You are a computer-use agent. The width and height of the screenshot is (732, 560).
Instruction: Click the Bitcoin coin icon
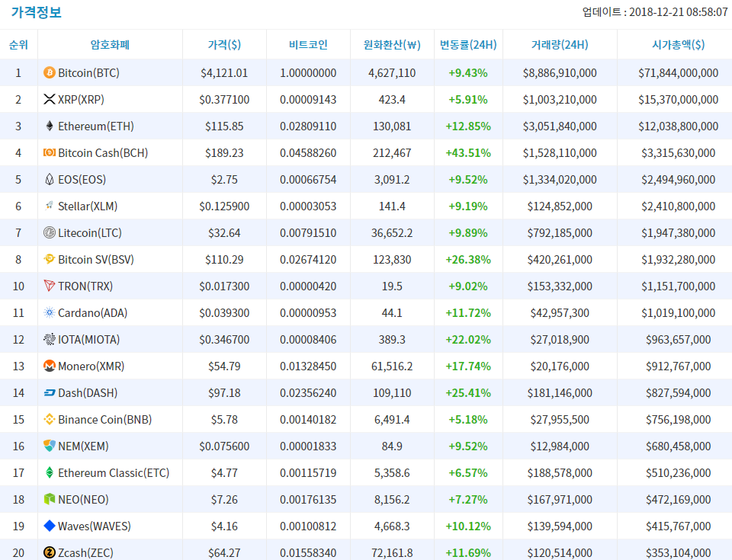pos(49,73)
